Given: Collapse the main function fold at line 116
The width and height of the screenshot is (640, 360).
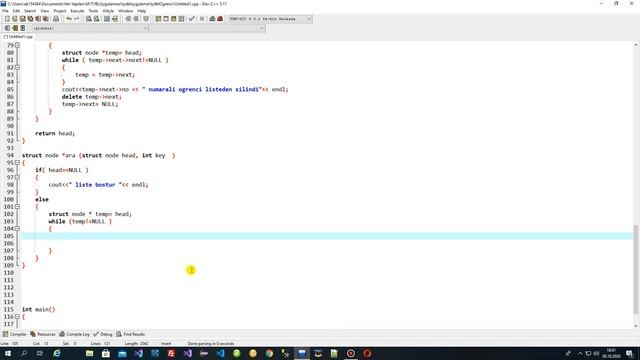Looking at the screenshot, I should 17,317.
